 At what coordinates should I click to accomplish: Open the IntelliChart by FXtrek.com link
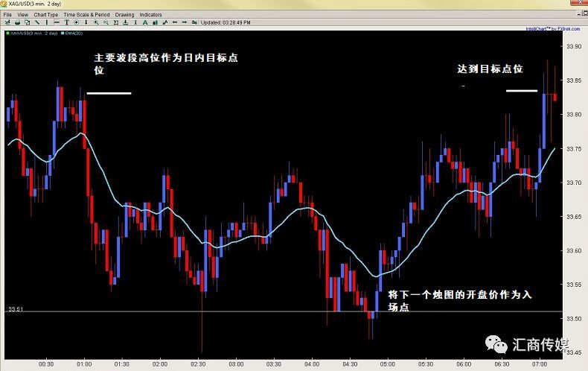[553, 28]
